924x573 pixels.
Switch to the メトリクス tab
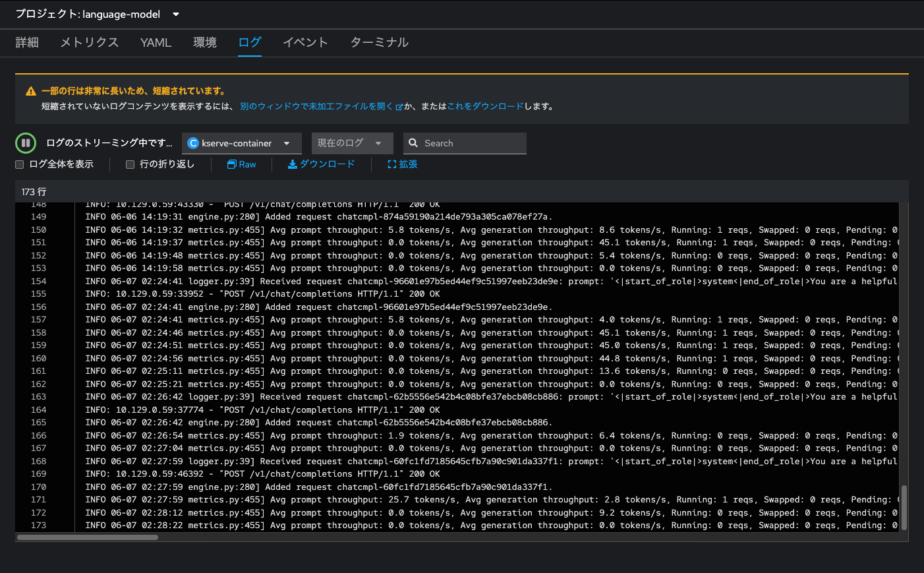click(90, 42)
